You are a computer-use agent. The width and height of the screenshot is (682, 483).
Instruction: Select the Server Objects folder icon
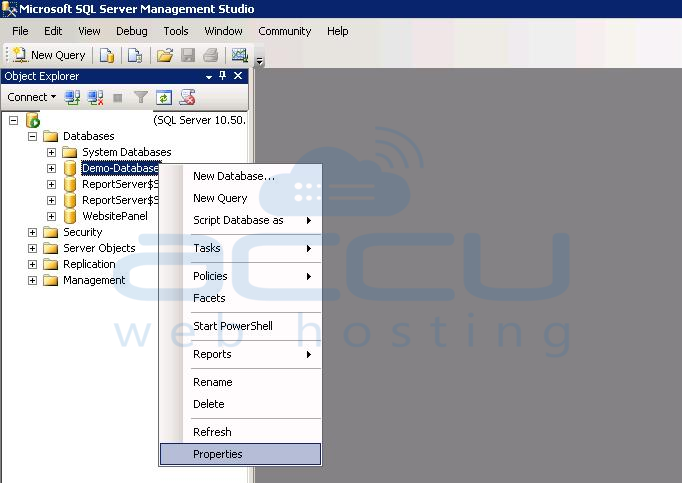[x=50, y=248]
